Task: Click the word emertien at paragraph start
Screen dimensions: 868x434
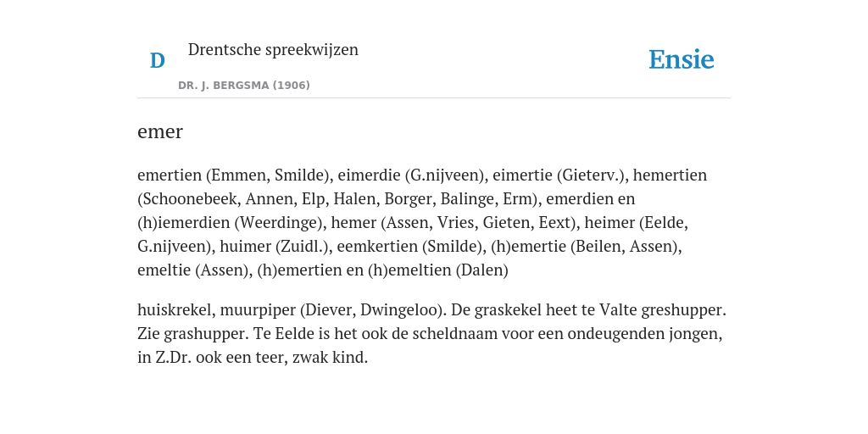Action: pos(170,175)
